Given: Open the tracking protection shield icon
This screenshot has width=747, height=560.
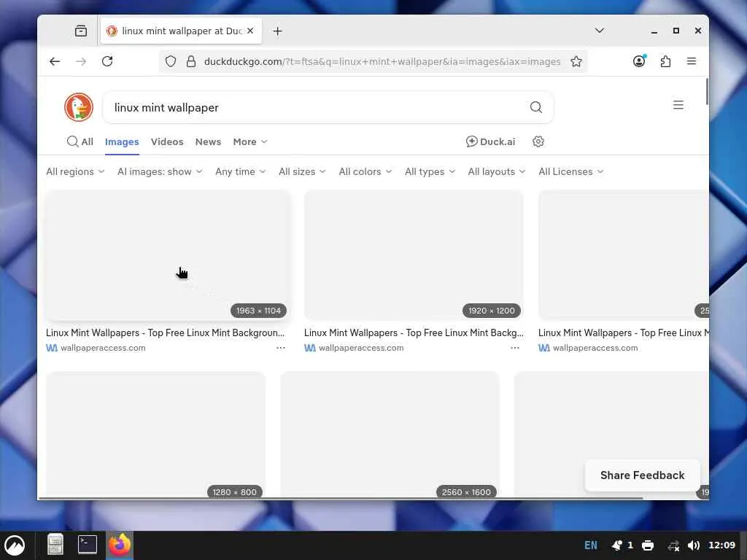Looking at the screenshot, I should (x=171, y=61).
